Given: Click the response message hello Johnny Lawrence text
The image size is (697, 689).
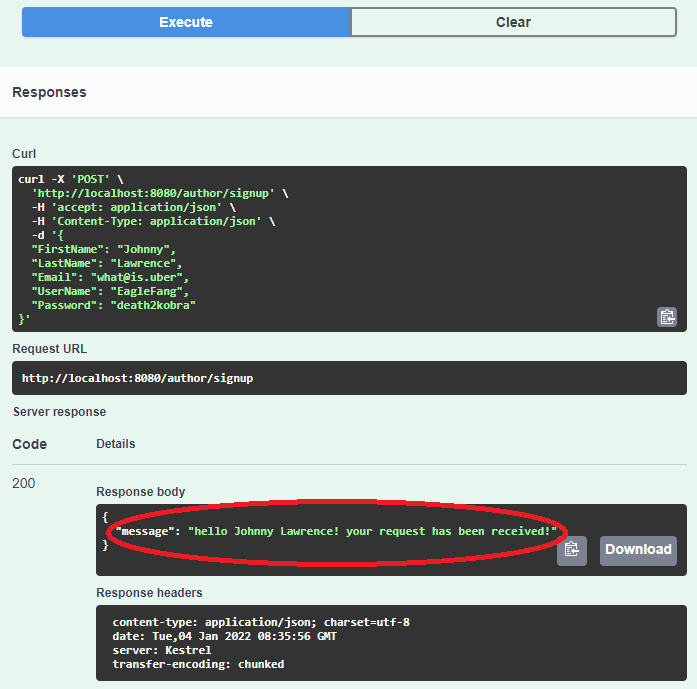Looking at the screenshot, I should pos(373,531).
